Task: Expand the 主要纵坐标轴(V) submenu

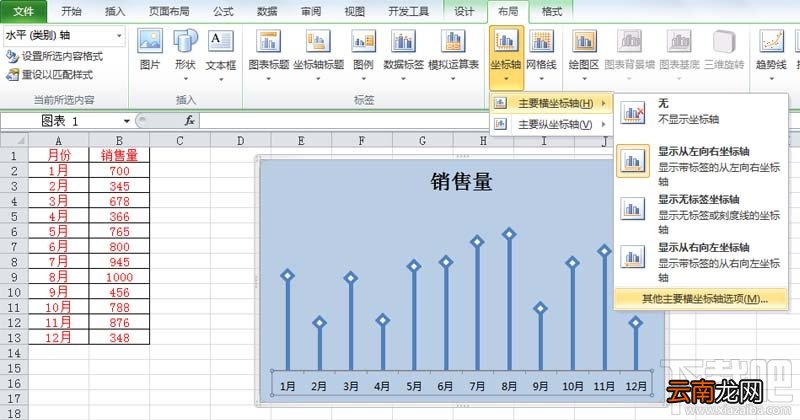Action: click(551, 124)
